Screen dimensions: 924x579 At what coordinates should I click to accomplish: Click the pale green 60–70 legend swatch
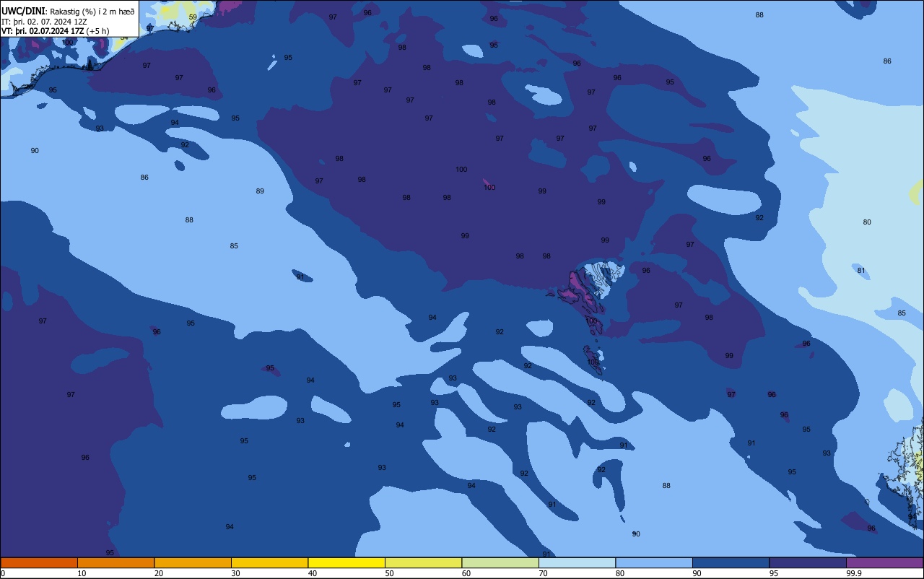pos(500,562)
